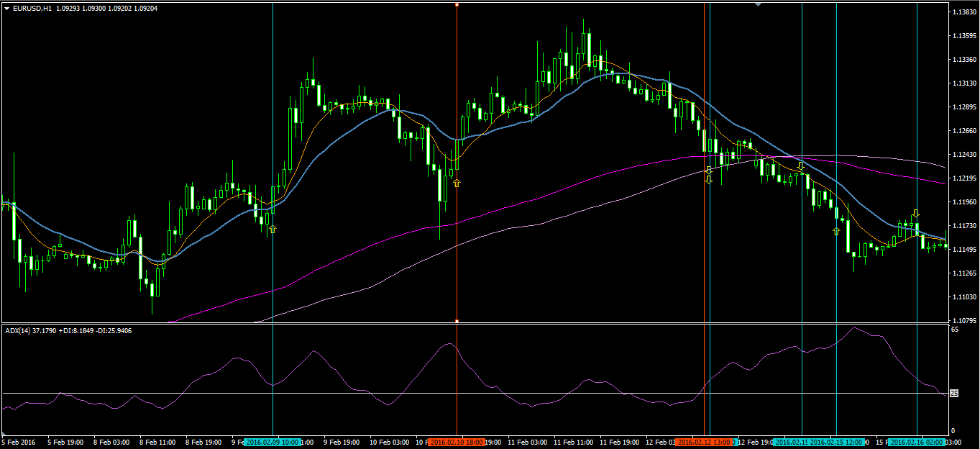Select the red 2016.02.12 13:00 date marker
Image resolution: width=980 pixels, height=449 pixels.
pyautogui.click(x=705, y=442)
